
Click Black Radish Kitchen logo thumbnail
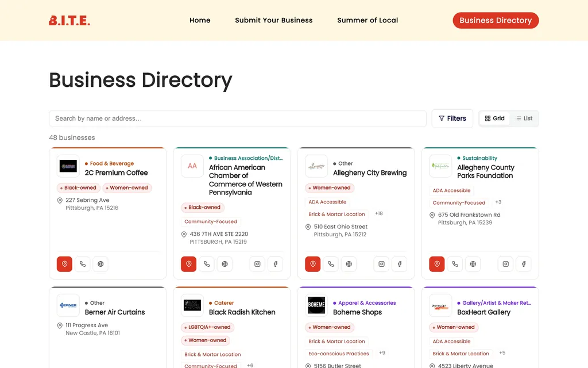pos(192,305)
